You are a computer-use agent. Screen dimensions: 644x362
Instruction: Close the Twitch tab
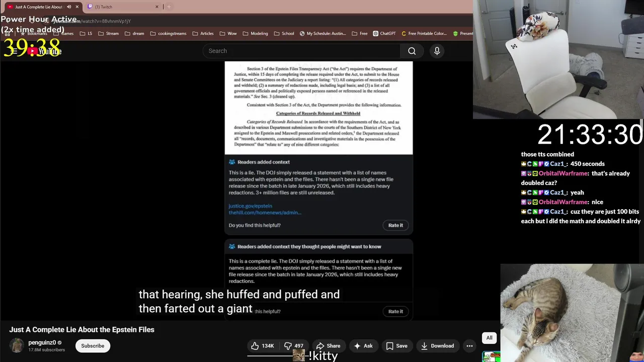(156, 7)
